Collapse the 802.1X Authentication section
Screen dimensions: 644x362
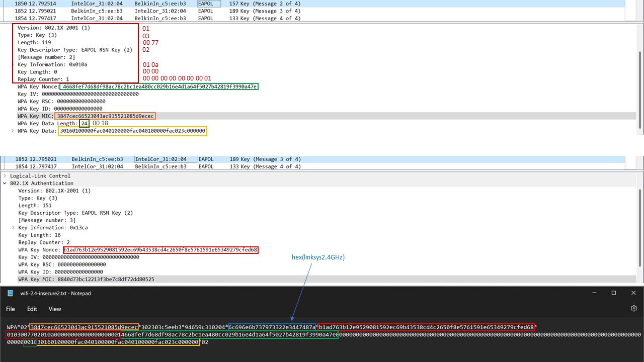point(5,184)
